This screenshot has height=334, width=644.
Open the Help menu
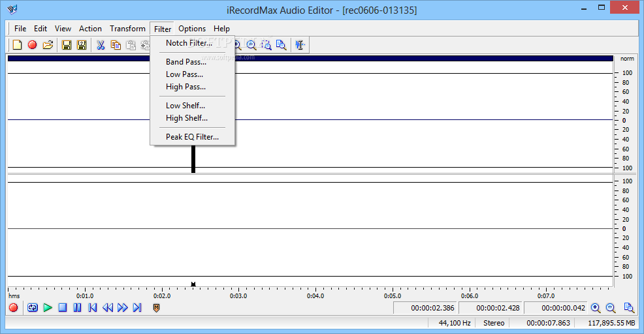tap(221, 28)
